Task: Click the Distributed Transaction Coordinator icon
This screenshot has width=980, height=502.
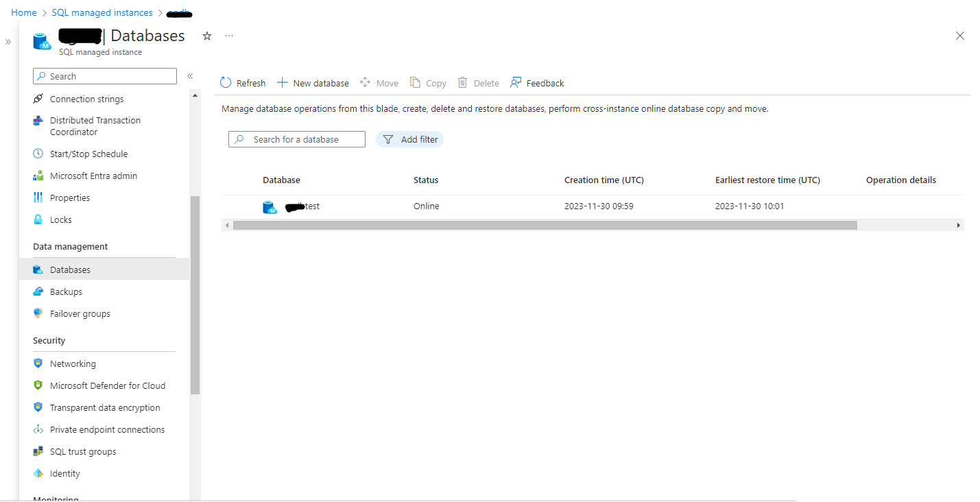Action: point(38,121)
